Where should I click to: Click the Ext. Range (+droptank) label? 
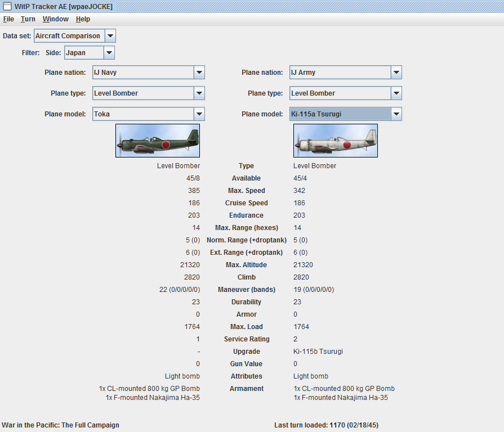247,253
